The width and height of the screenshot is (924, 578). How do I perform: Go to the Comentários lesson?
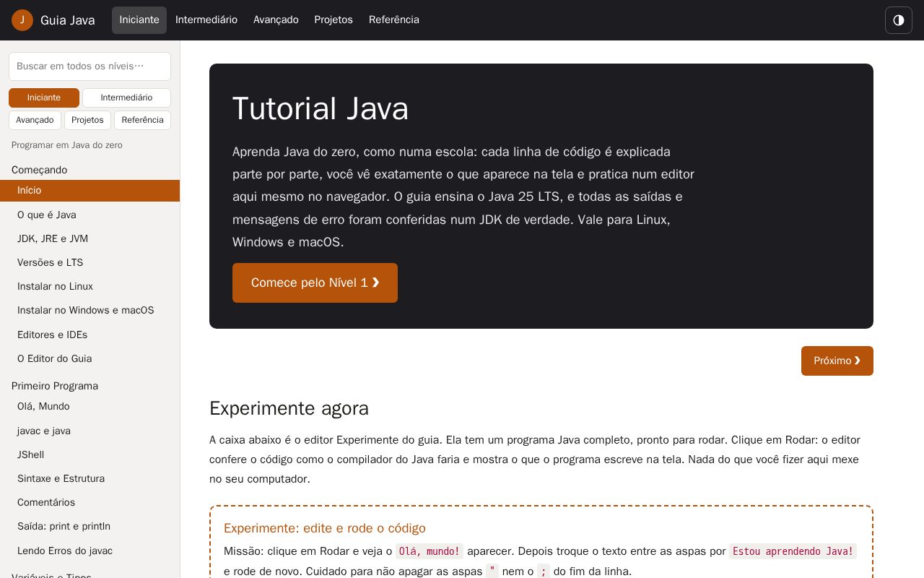tap(90, 502)
